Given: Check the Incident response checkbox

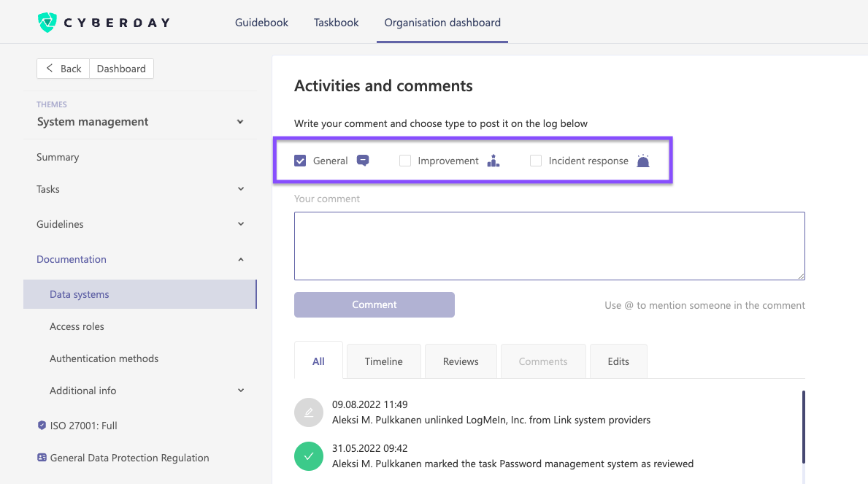Looking at the screenshot, I should 537,160.
